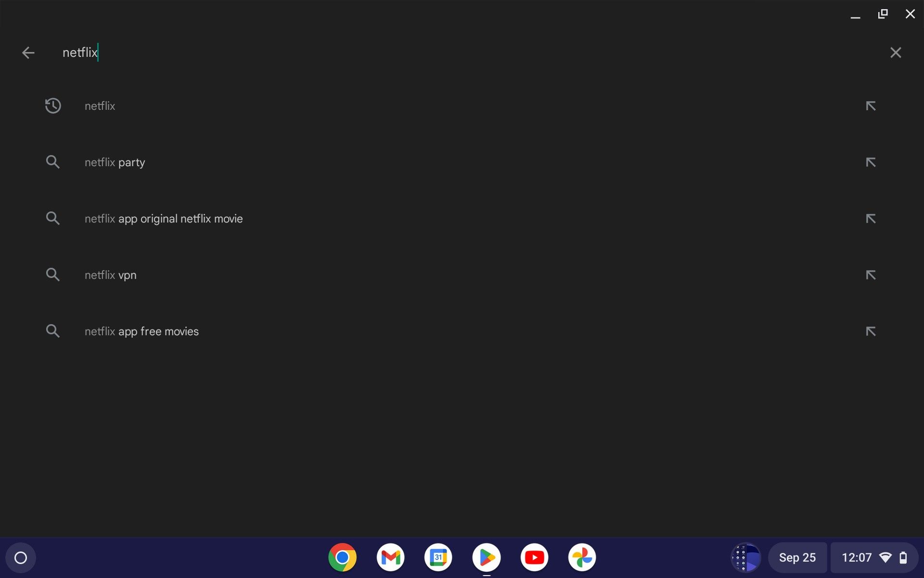Screen dimensions: 924x578
Task: Click the Sep 25 date in the shelf
Action: tap(797, 557)
